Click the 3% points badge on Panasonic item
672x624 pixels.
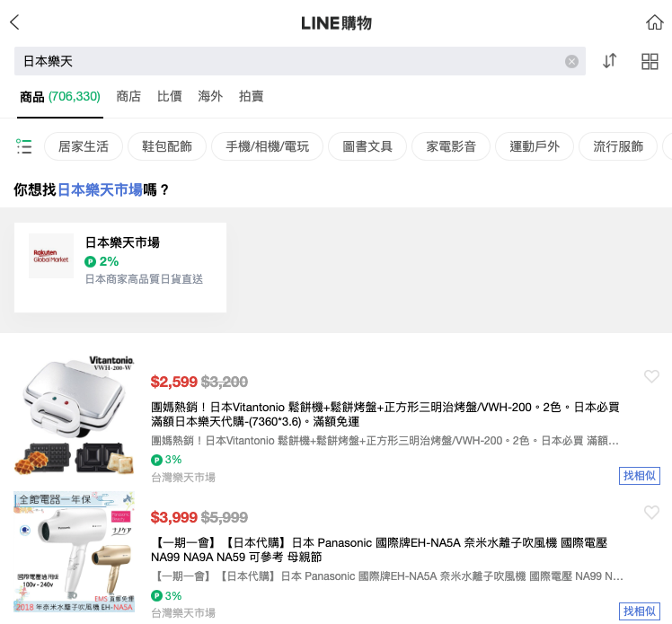pos(166,596)
